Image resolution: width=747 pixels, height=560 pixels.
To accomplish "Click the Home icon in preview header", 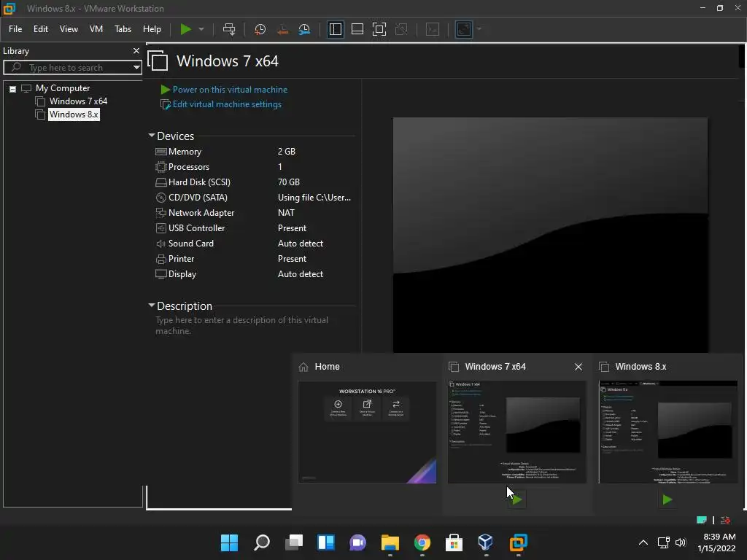I will (x=303, y=367).
